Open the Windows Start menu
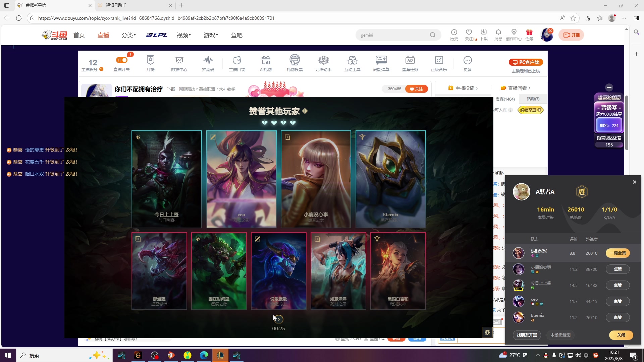The width and height of the screenshot is (644, 362). tap(8, 355)
